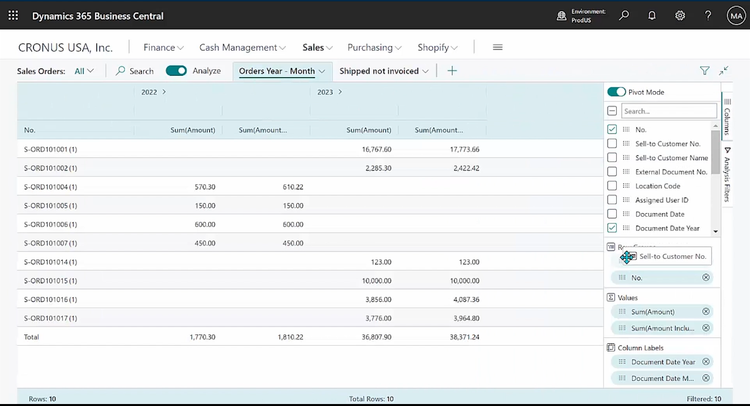Viewport: 750px width, 406px height.
Task: Grab the drag handle of No. row group
Action: (622, 277)
